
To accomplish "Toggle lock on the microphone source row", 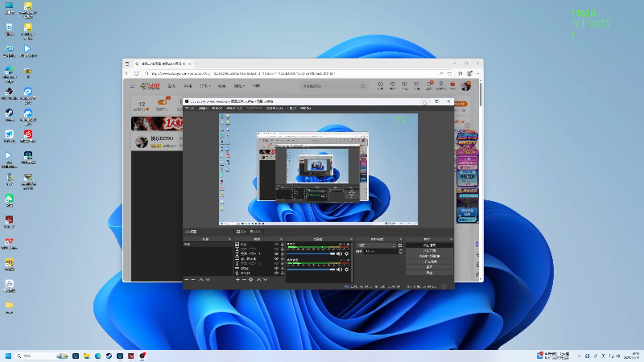I will [x=283, y=273].
